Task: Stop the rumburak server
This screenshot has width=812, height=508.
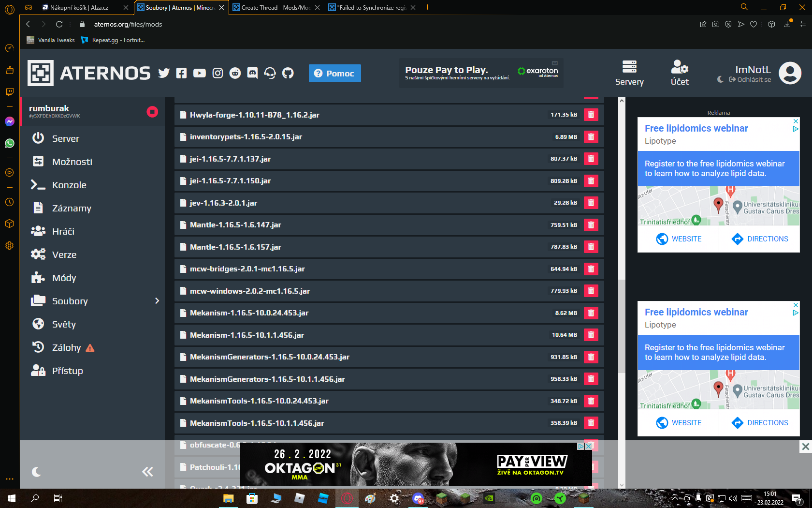Action: point(152,112)
